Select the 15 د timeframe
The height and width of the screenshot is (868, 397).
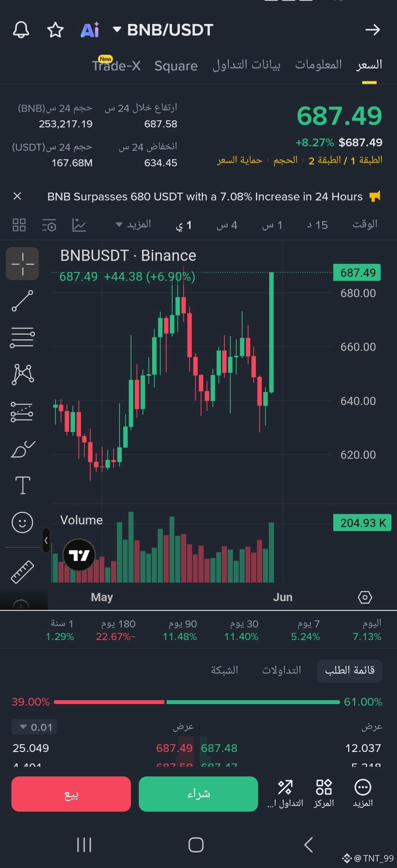coord(317,225)
